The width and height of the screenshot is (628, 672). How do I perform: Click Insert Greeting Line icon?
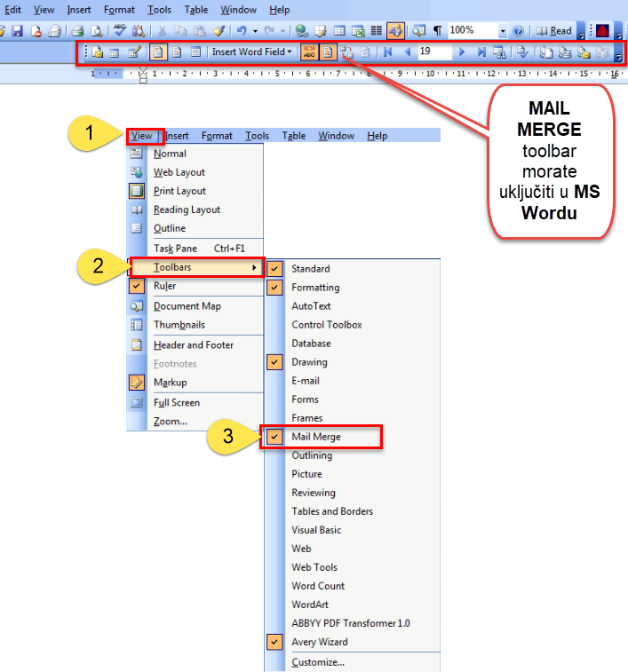click(x=177, y=52)
